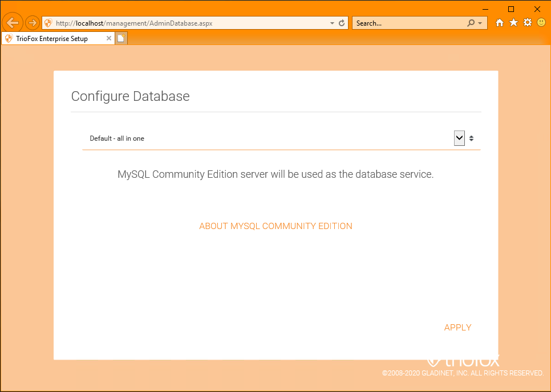
Task: Click the 'Configure Database' heading text
Action: pyautogui.click(x=131, y=96)
